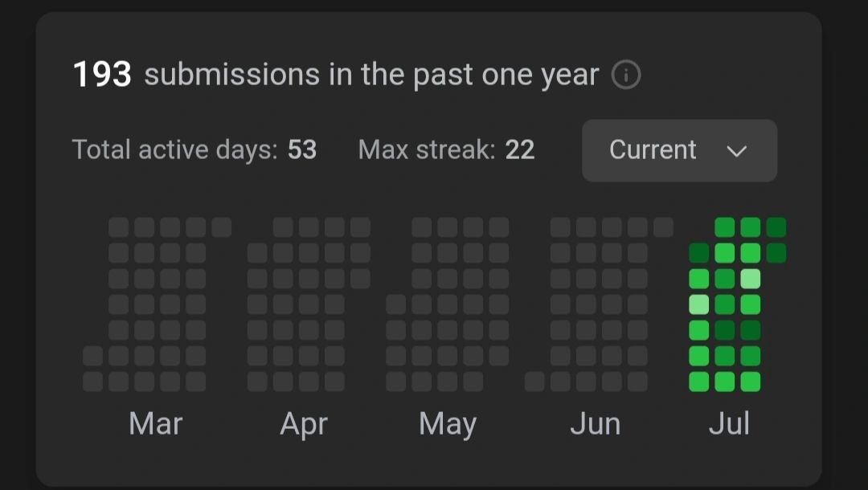The image size is (868, 490).
Task: Click the topmost cell in April's first column
Action: [x=257, y=253]
